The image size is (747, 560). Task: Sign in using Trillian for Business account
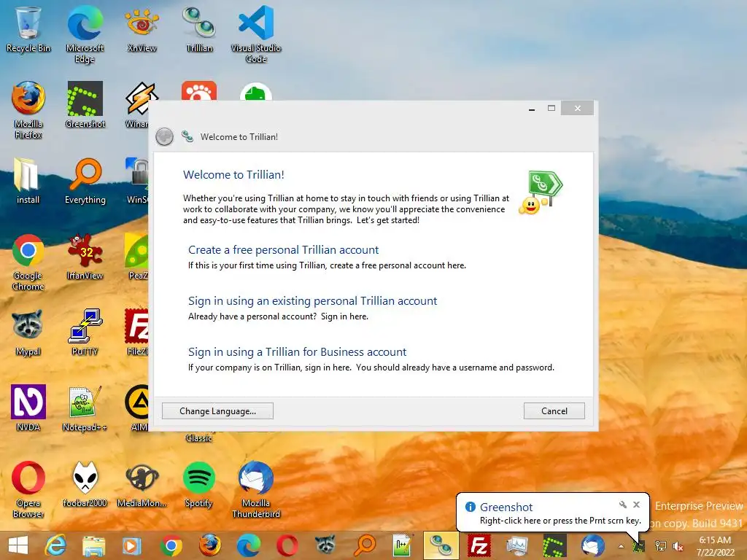click(x=298, y=351)
